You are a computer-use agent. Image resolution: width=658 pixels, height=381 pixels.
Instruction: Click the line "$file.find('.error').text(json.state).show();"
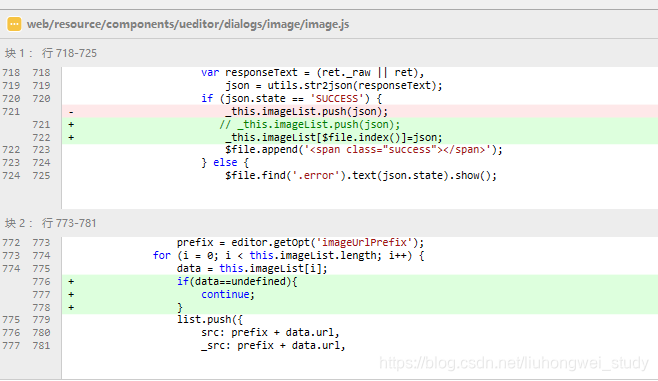(361, 176)
